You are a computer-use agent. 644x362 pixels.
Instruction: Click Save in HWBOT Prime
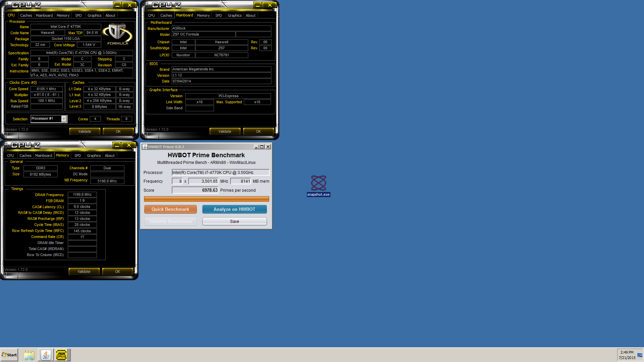coord(234,221)
